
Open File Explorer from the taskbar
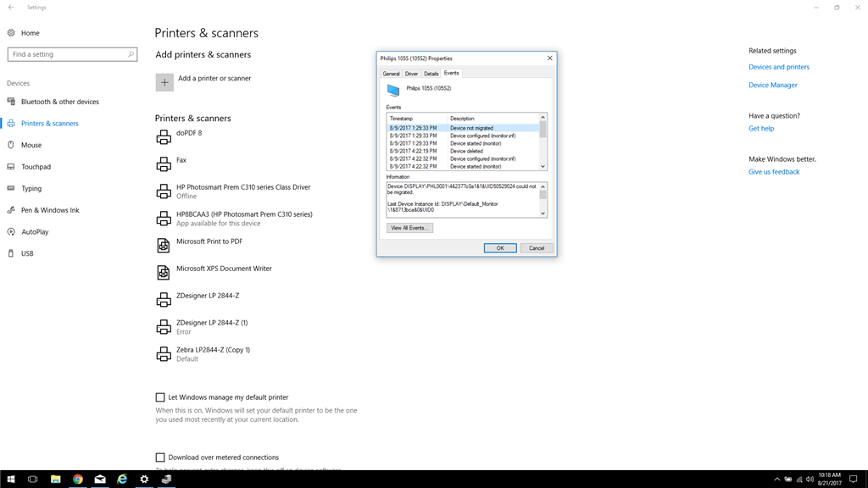pos(55,480)
